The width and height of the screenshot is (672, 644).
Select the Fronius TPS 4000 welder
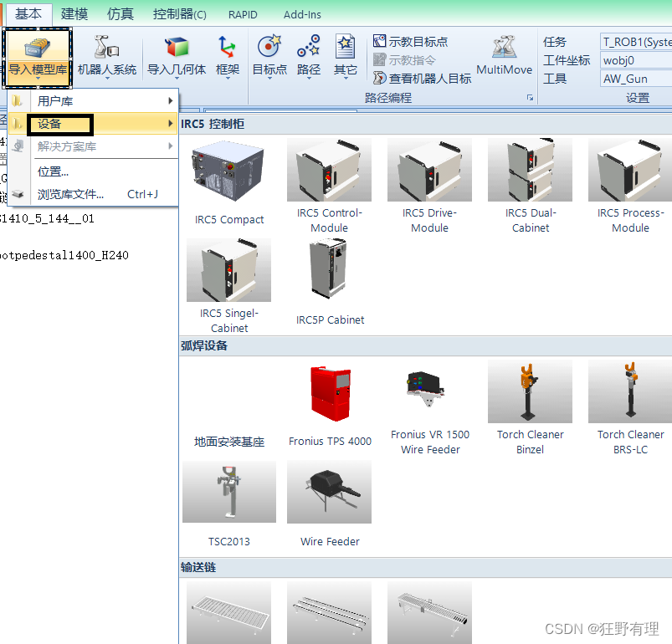[x=329, y=405]
